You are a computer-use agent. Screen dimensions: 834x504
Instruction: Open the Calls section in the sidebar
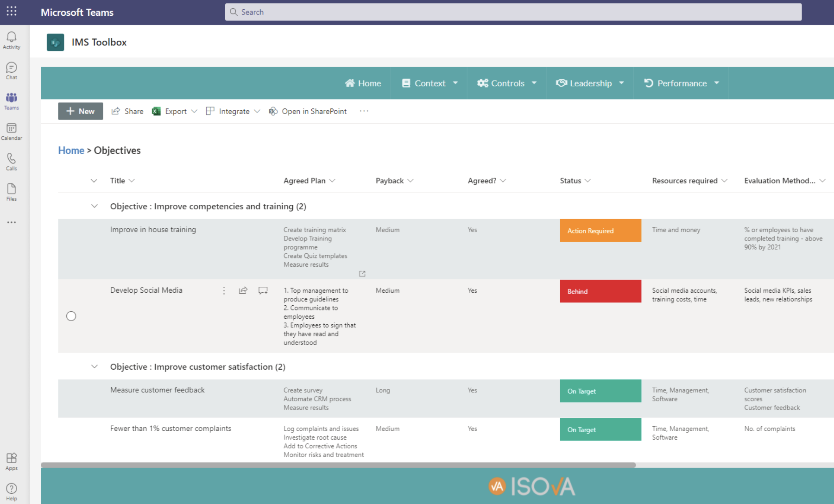coord(11,161)
